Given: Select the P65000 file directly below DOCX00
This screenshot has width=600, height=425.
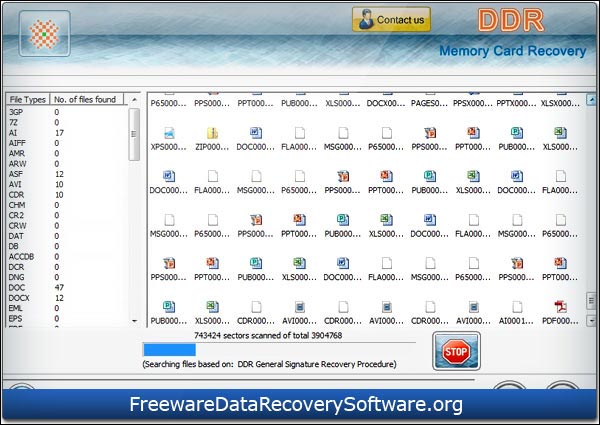Looking at the screenshot, I should (x=386, y=133).
